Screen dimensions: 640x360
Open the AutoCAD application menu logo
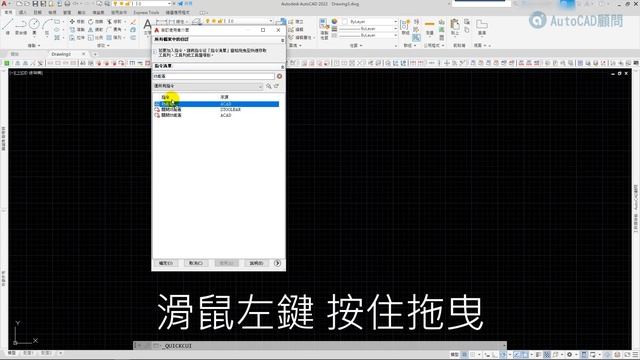click(4, 4)
